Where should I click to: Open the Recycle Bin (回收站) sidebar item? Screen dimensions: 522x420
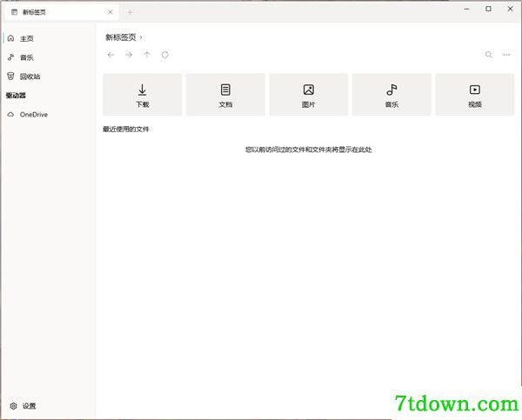coord(48,77)
